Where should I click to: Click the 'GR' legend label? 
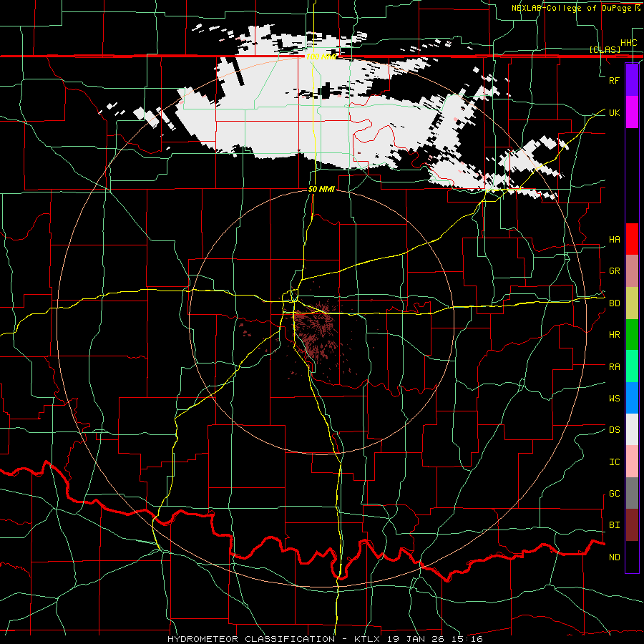click(614, 271)
